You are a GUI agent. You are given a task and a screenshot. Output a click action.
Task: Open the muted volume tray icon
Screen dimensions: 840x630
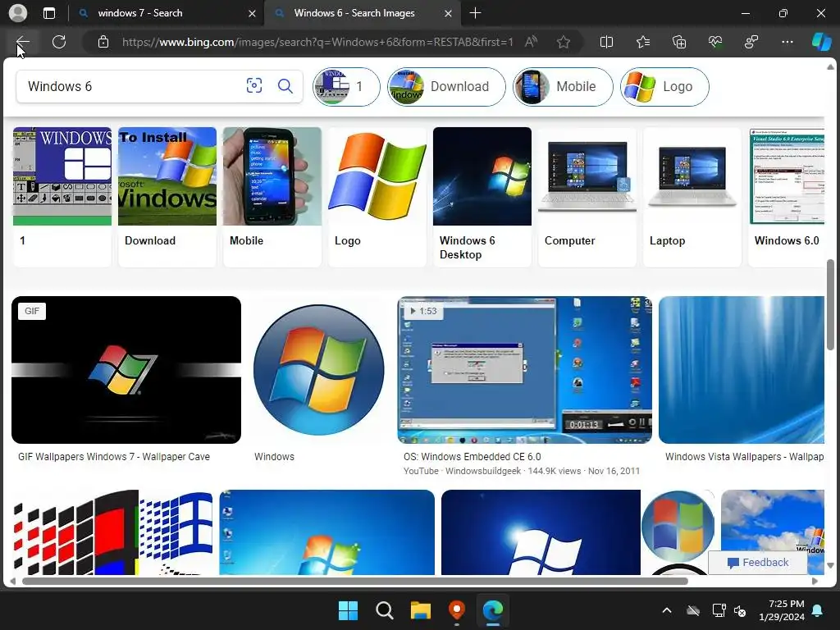tap(740, 610)
